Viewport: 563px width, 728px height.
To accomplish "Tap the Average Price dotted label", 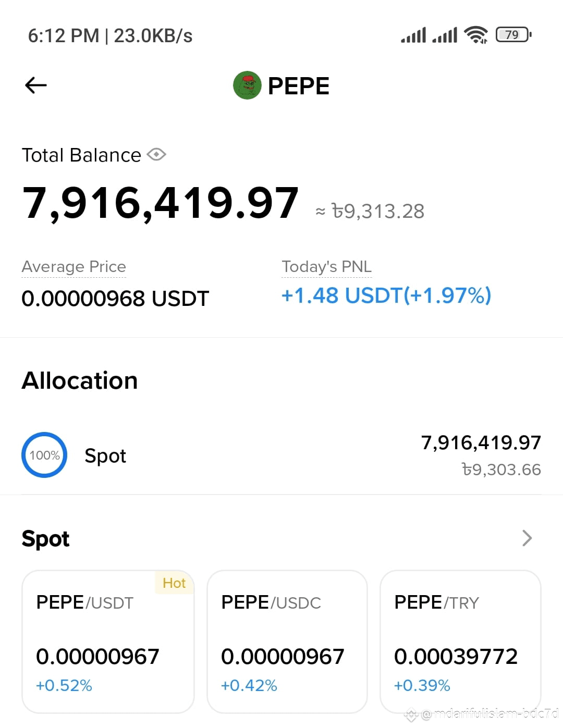I will tap(74, 267).
